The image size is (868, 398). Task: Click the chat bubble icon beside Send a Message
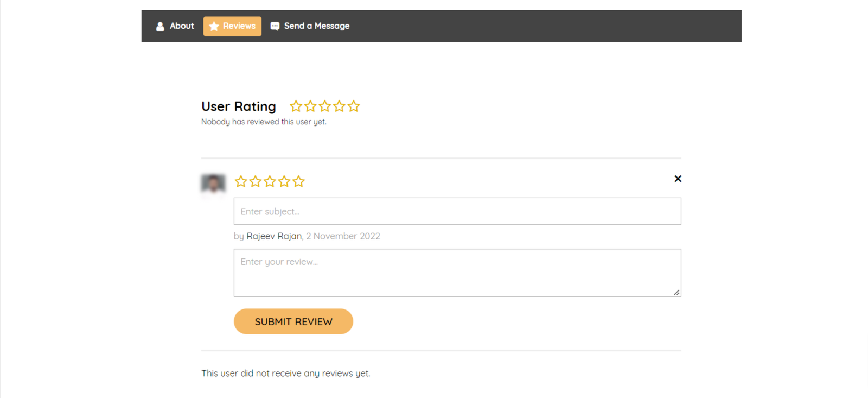275,26
